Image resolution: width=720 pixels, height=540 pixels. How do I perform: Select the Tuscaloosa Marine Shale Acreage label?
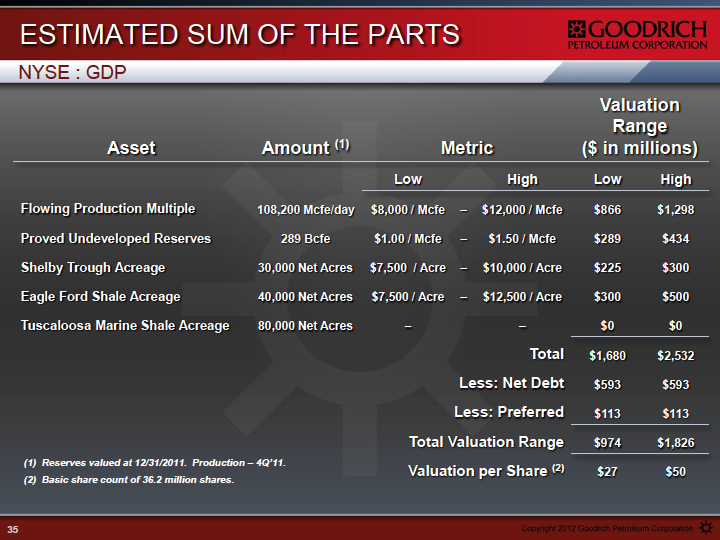click(125, 326)
